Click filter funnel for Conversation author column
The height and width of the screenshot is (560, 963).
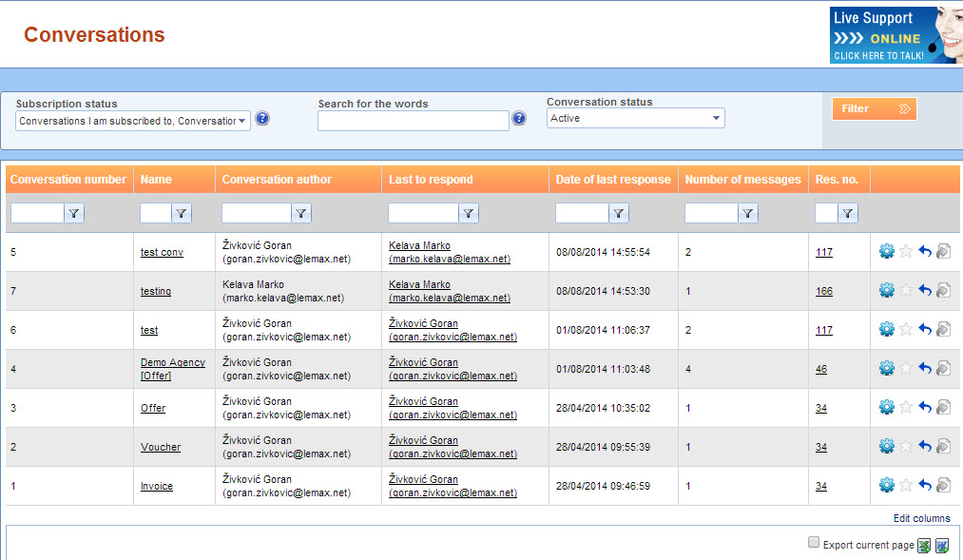[x=301, y=213]
